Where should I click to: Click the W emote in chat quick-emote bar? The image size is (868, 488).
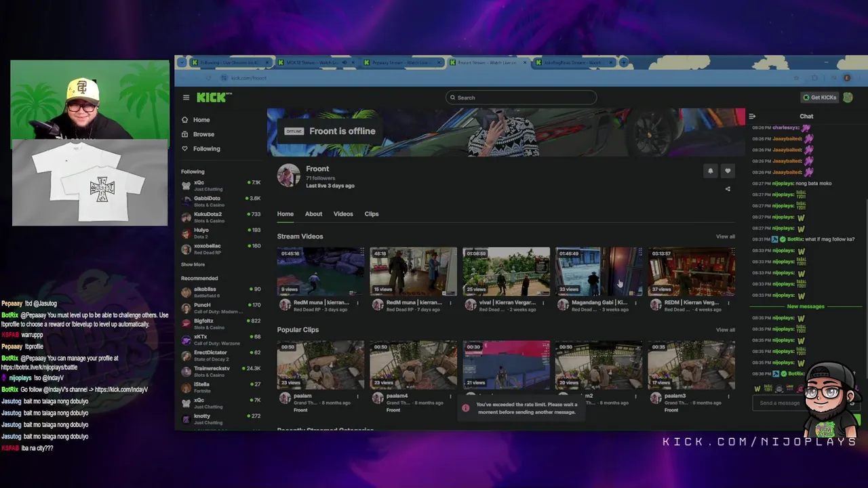coord(757,388)
